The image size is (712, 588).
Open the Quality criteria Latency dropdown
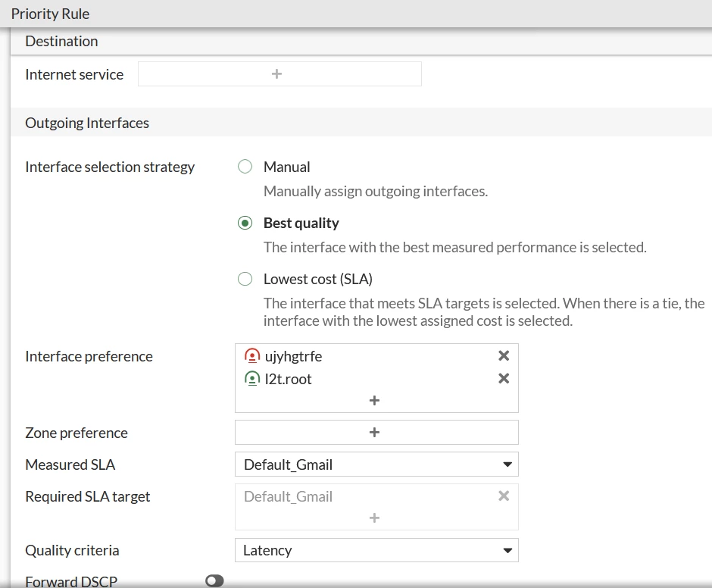[x=376, y=550]
